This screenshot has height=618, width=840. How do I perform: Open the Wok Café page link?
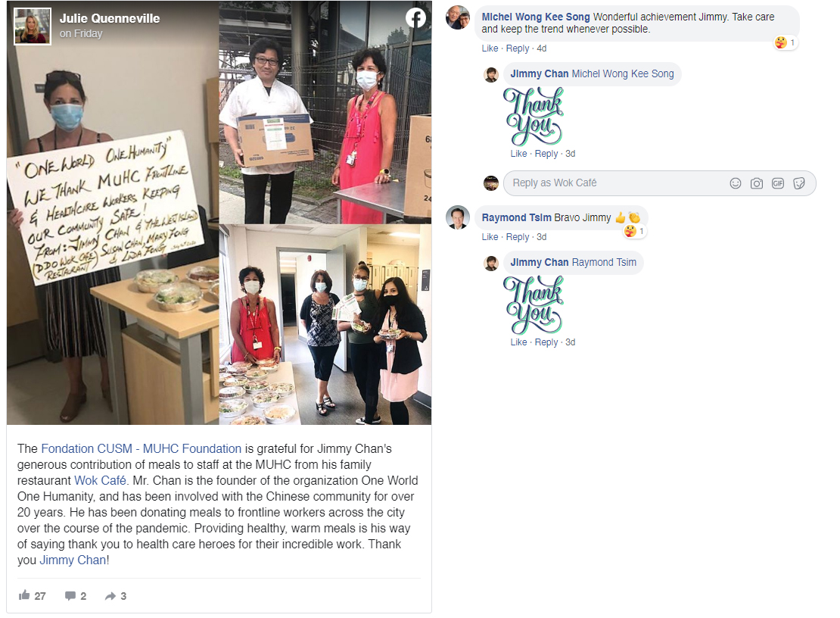point(100,480)
